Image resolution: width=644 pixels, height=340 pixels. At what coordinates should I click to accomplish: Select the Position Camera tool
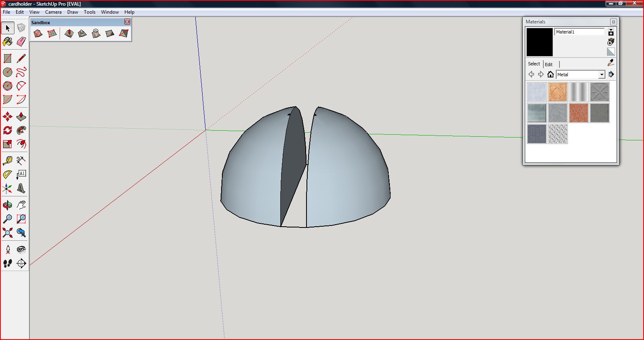click(x=8, y=250)
